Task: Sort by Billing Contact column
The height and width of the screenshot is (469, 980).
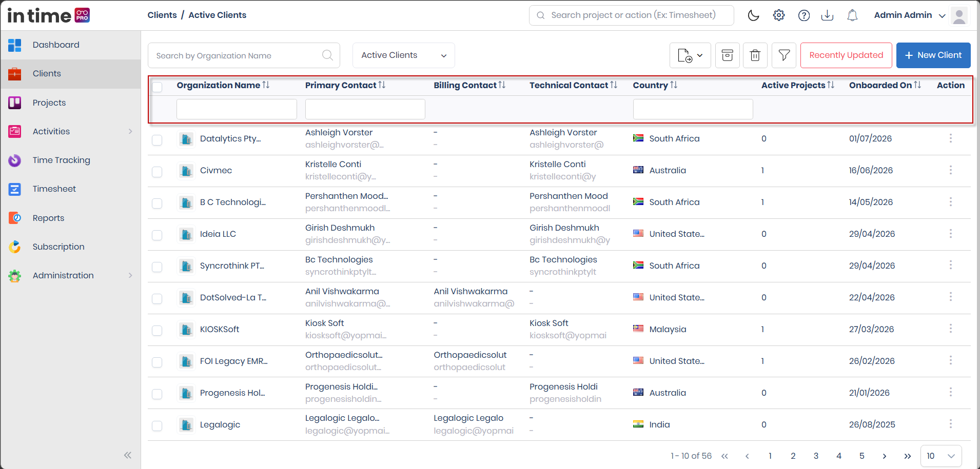Action: pyautogui.click(x=502, y=85)
